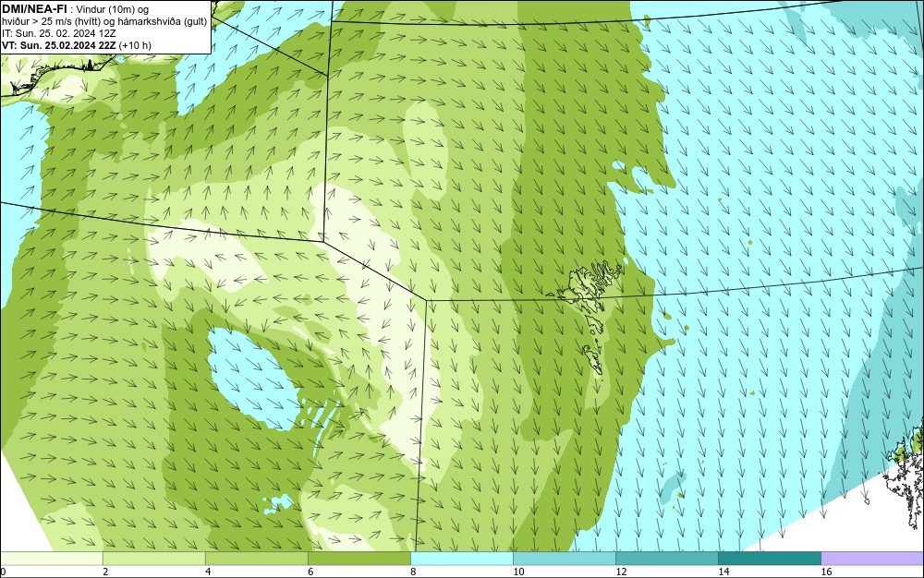Click the DMI/NEA-FI title text

(x=34, y=8)
